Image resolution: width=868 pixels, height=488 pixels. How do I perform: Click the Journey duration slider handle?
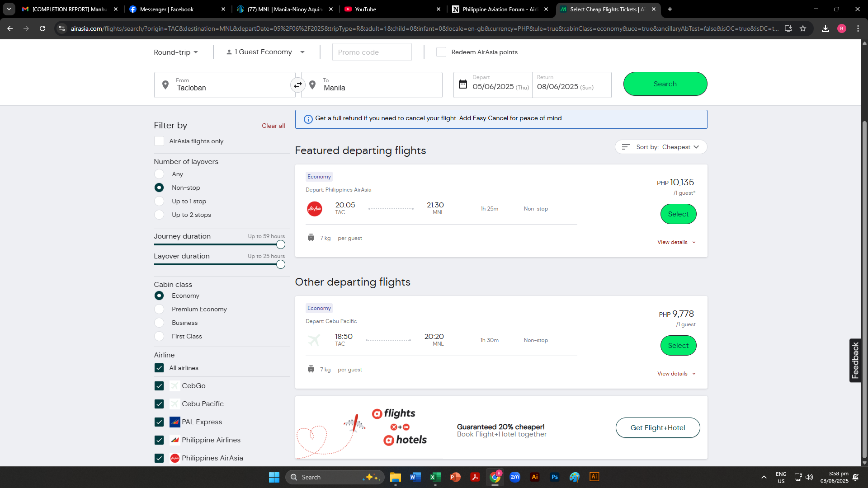[x=281, y=245]
